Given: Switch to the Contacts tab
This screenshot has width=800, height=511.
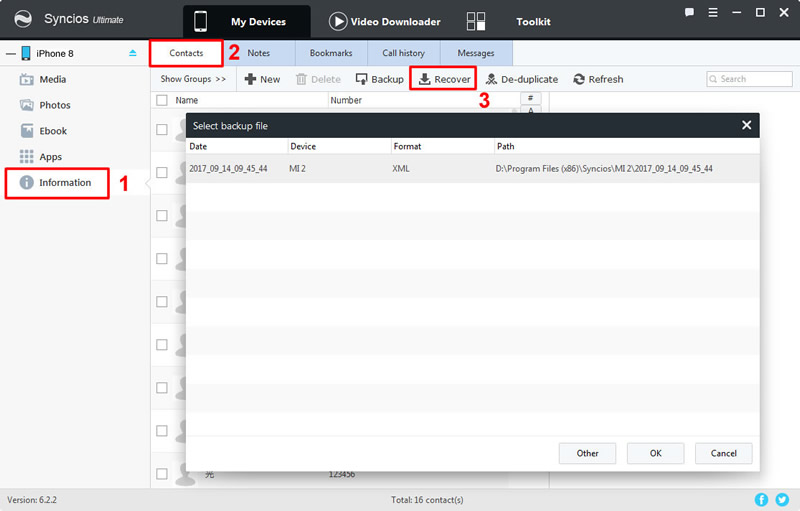Looking at the screenshot, I should [x=186, y=53].
